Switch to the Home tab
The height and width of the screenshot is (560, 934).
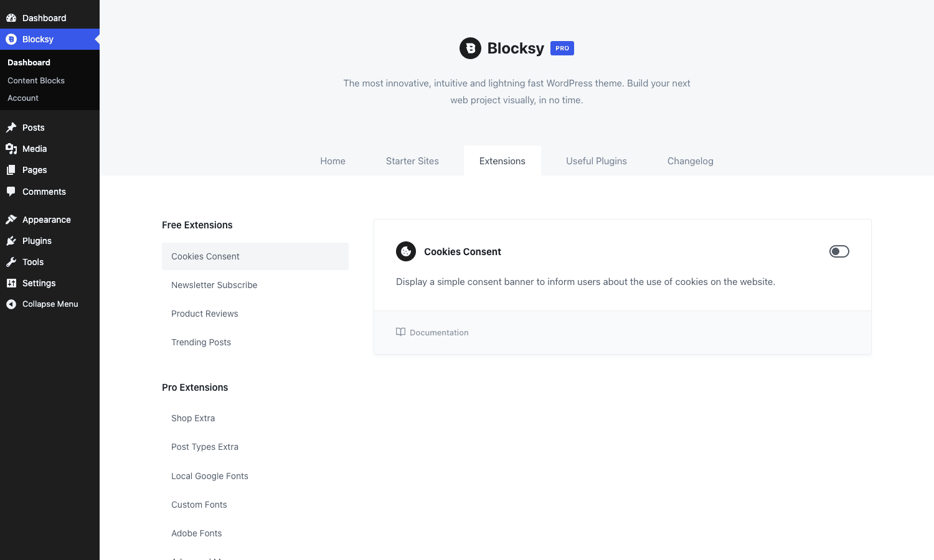333,161
